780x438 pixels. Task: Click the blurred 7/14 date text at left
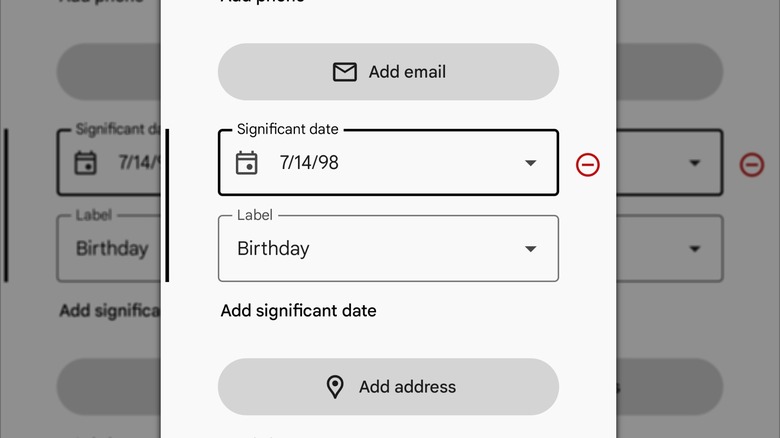tap(138, 162)
